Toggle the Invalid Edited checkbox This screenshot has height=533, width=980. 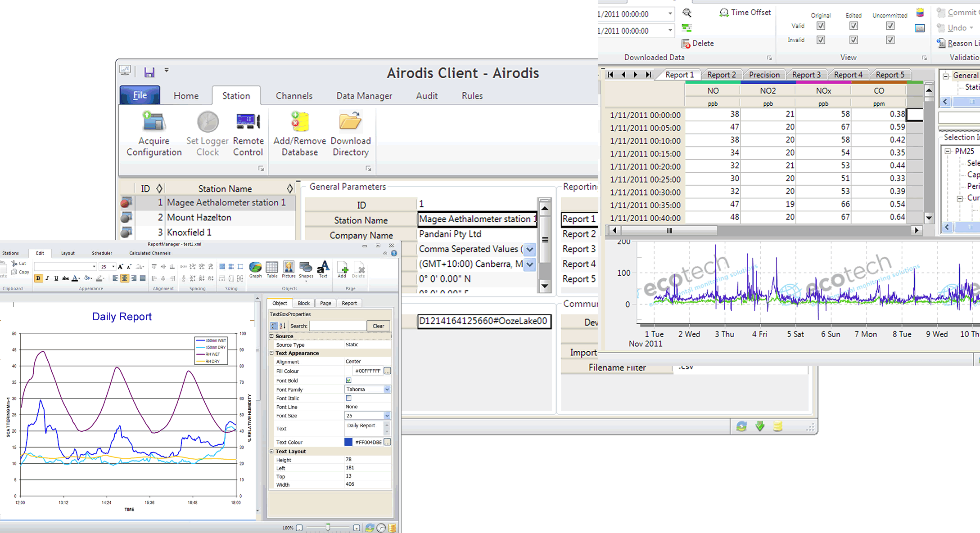[854, 40]
